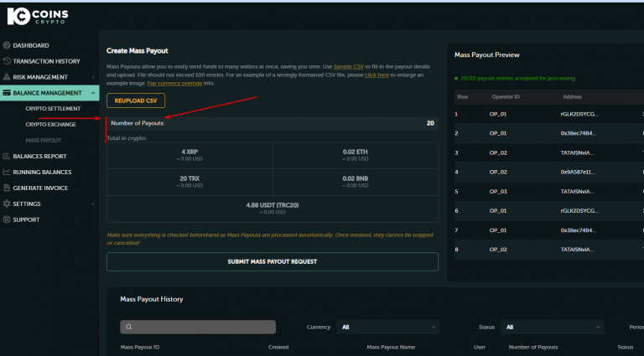Expand the Settings submenu chevron
This screenshot has width=644, height=356.
pos(93,204)
